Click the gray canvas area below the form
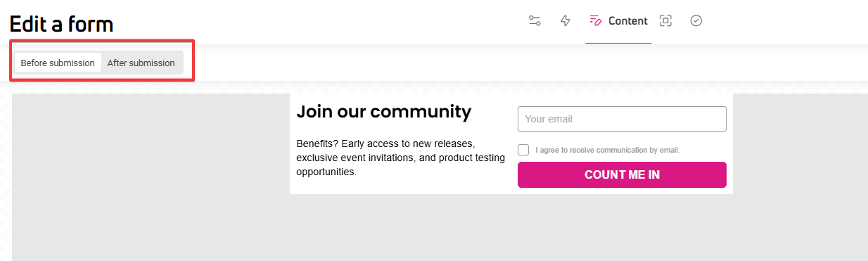Screen dimensions: 868x261 click(x=511, y=227)
